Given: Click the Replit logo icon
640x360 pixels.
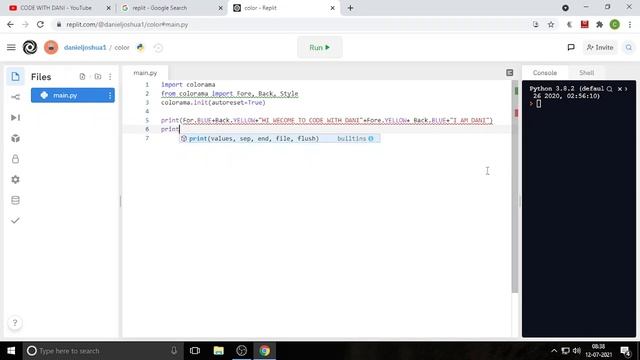Looking at the screenshot, I should pyautogui.click(x=30, y=47).
